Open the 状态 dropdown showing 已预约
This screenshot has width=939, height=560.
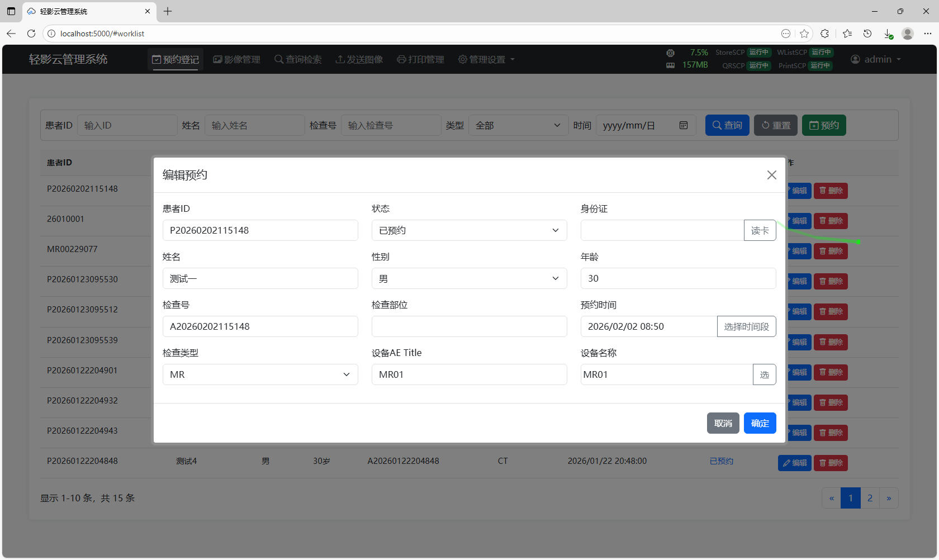point(469,230)
